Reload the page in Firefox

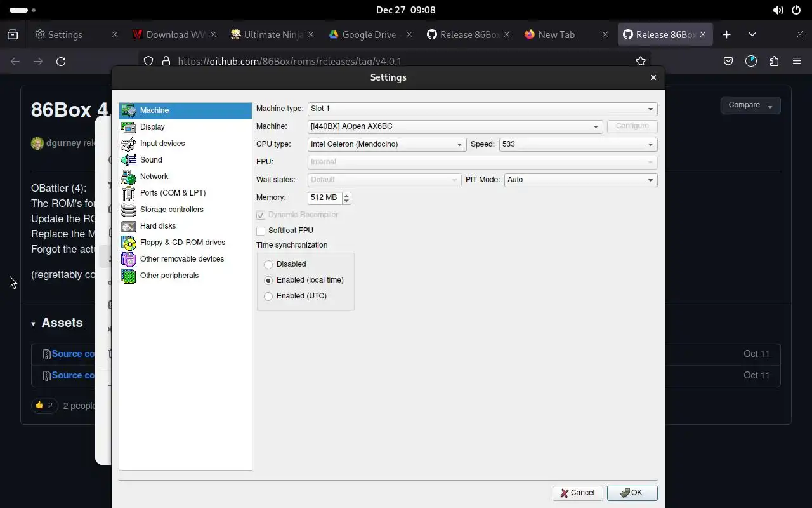61,62
